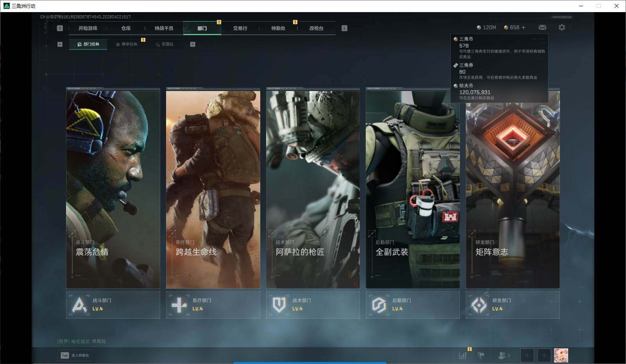This screenshot has height=364, width=626.
Task: Click the 战术部门 LV.4 button
Action: [313, 305]
